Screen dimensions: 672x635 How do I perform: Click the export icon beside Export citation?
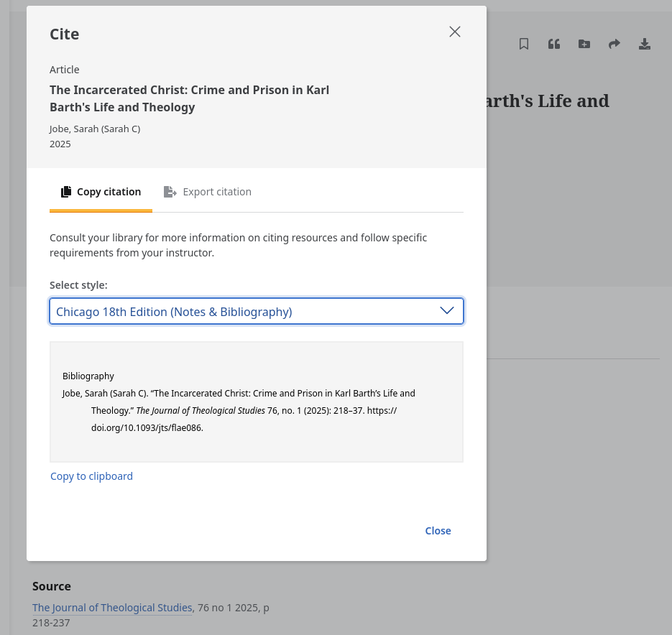170,191
